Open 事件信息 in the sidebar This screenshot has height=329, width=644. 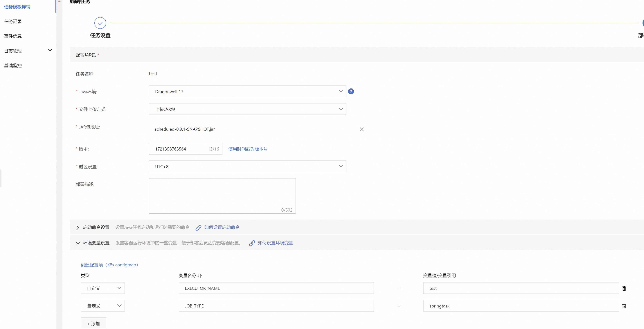(13, 36)
